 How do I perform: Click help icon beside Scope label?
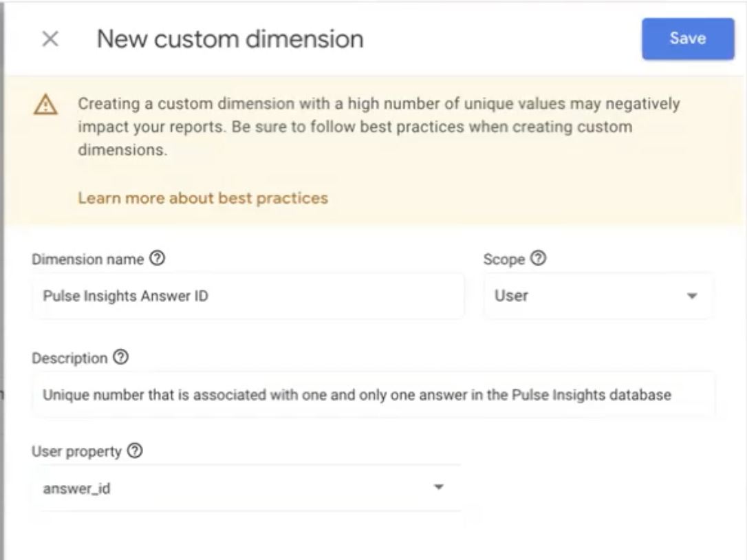click(539, 259)
